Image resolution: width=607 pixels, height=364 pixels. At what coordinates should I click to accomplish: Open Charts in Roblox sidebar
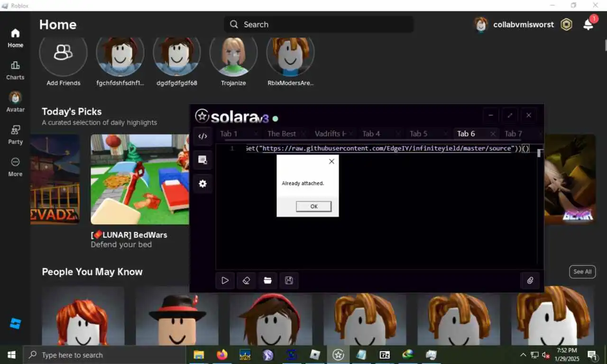click(x=15, y=70)
